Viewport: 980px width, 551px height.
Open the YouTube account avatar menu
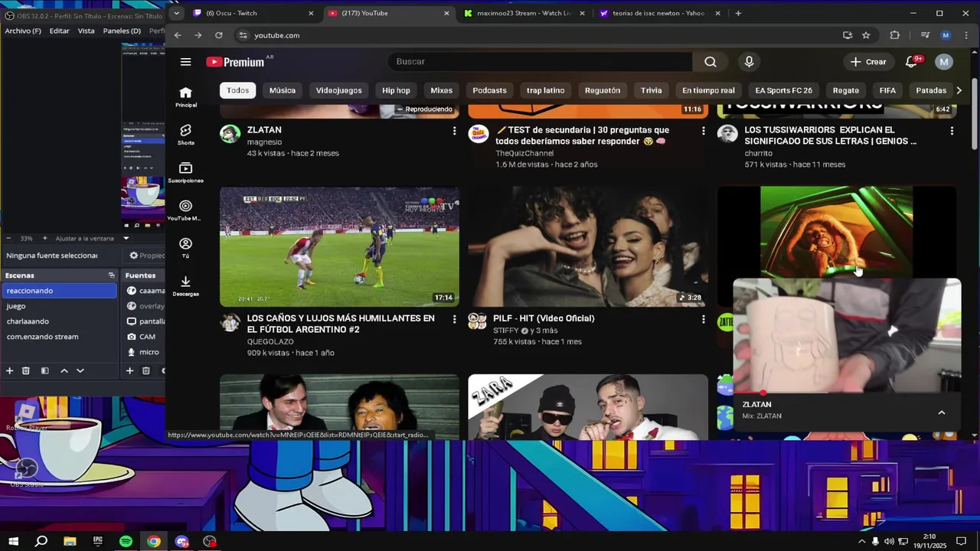coord(944,62)
